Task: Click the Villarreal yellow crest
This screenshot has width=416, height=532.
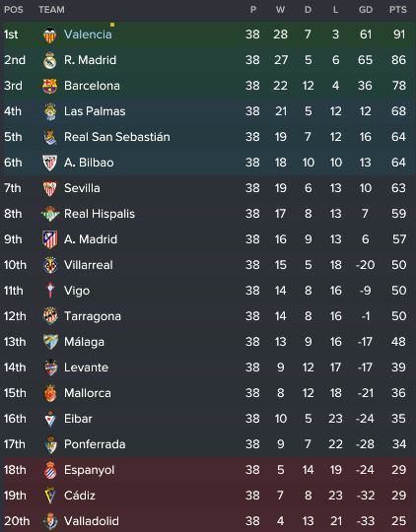Action: (50, 265)
